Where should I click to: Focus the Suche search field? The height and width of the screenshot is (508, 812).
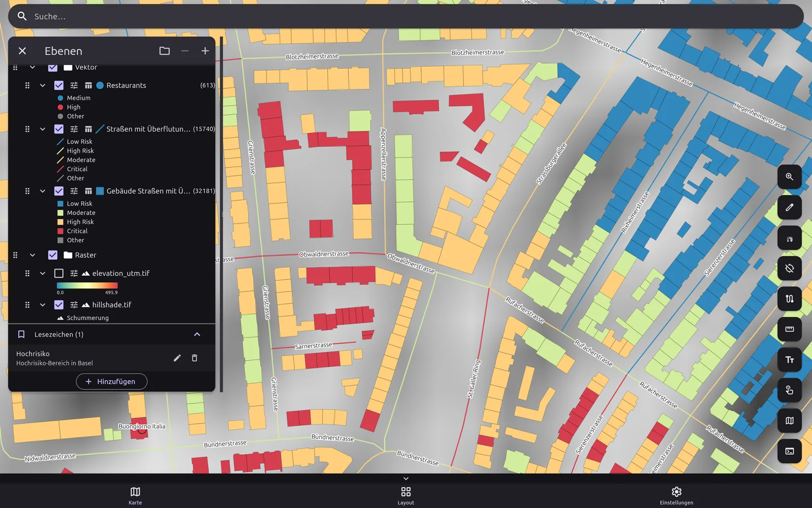point(406,16)
